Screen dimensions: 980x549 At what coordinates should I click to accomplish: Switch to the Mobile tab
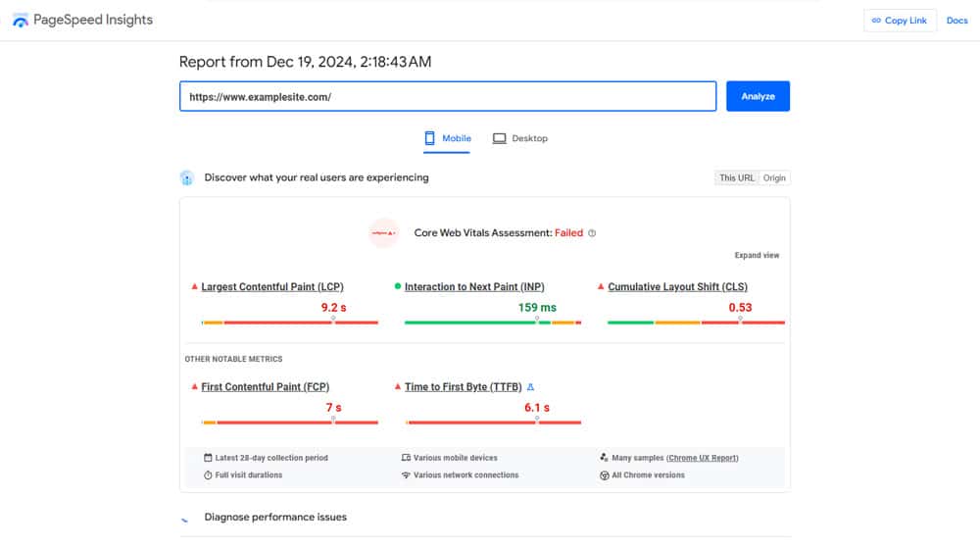(447, 138)
